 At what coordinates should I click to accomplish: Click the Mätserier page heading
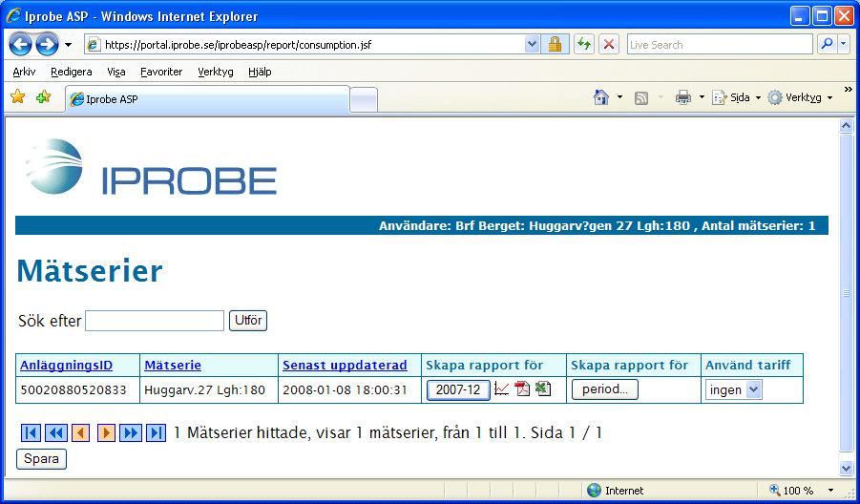90,271
